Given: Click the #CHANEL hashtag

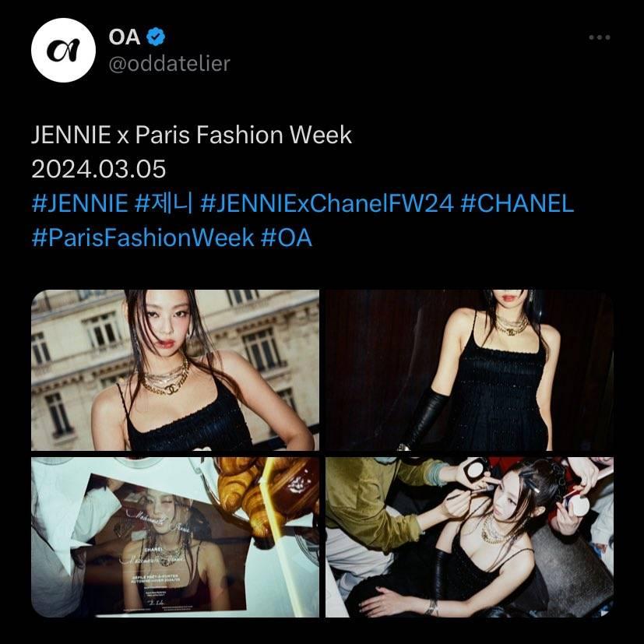Looking at the screenshot, I should [517, 203].
